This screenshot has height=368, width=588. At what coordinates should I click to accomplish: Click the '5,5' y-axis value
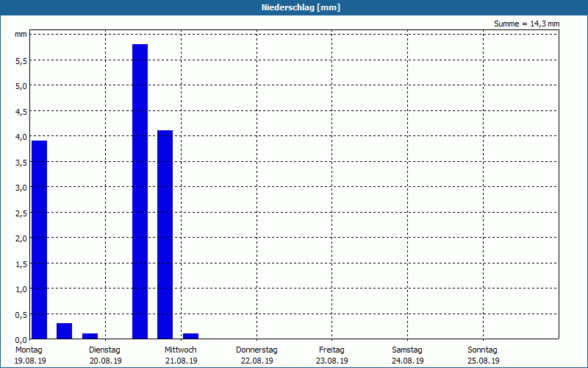(x=21, y=61)
